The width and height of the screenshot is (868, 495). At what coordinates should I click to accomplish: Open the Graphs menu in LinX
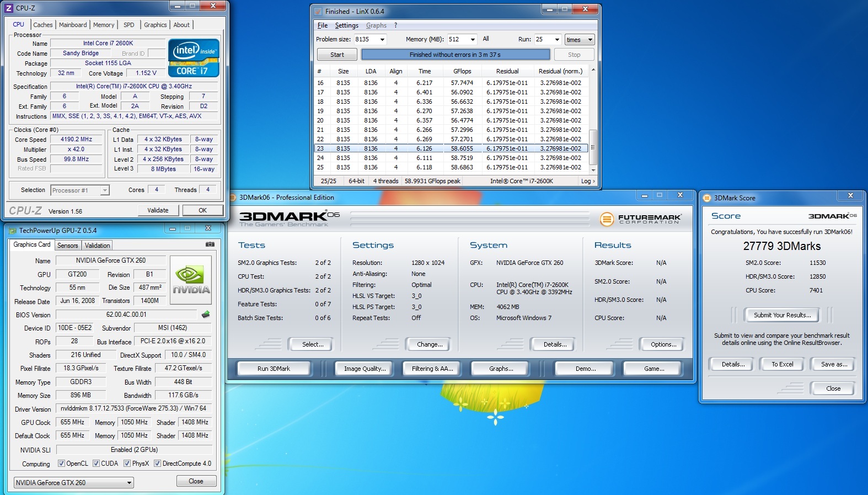point(376,25)
